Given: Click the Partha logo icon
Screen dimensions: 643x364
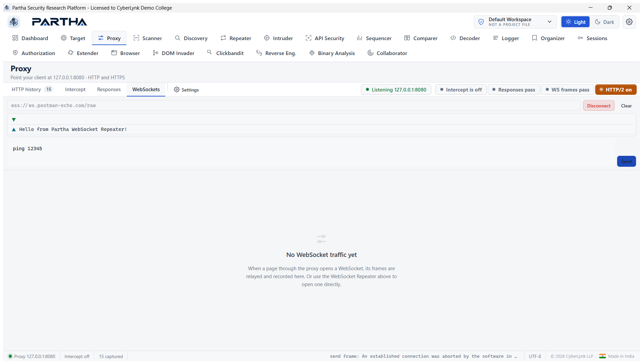Looking at the screenshot, I should point(14,22).
